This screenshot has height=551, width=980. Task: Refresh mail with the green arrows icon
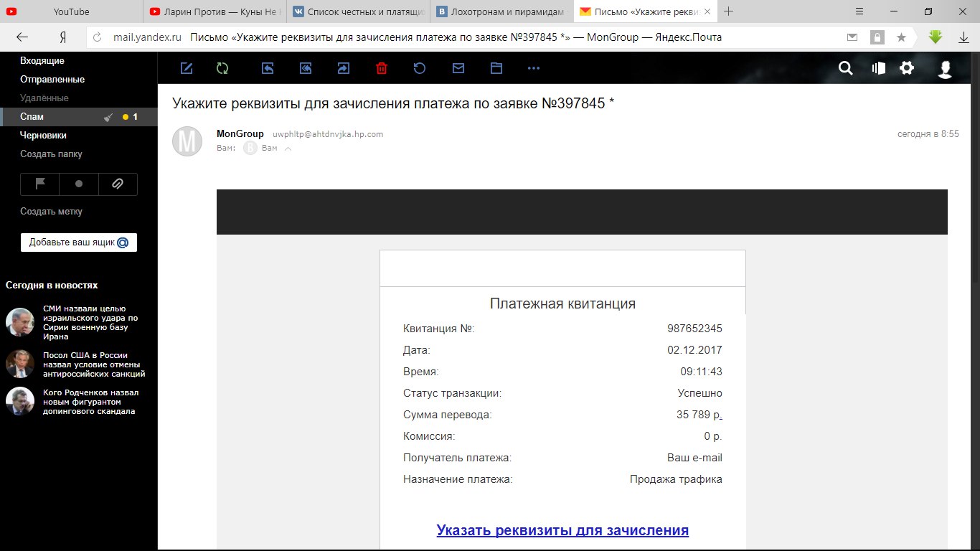coord(222,68)
